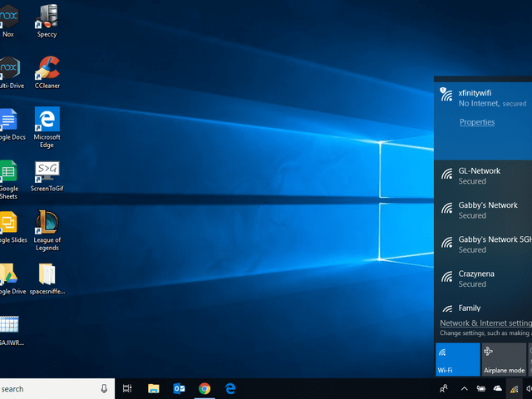
Task: Open Network & Internet settings link
Action: pos(485,323)
